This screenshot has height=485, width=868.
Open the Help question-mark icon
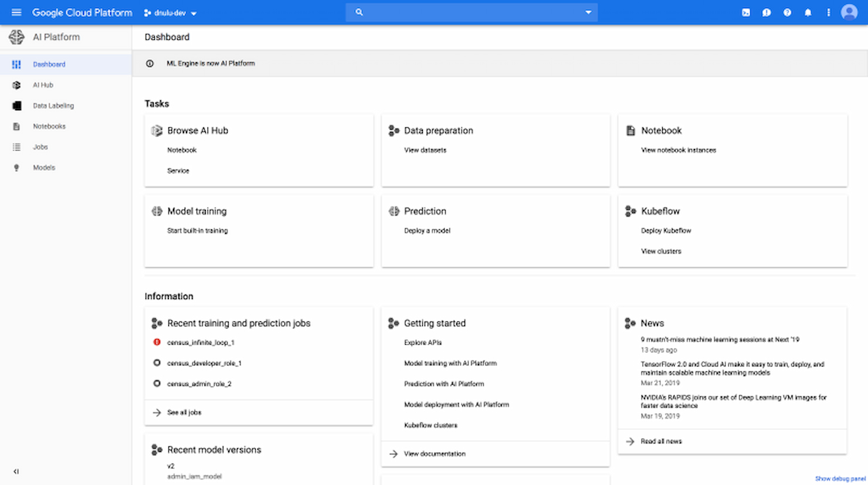[x=787, y=12]
